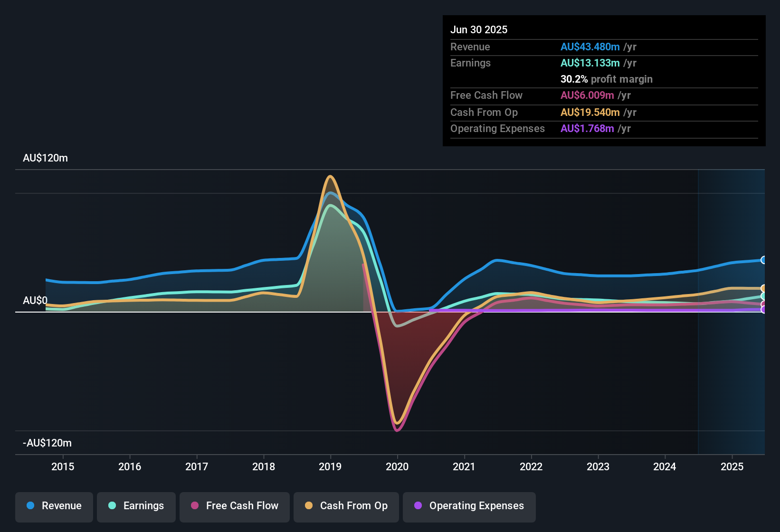The height and width of the screenshot is (532, 780).
Task: Select the Earnings endpoint marker on the chart
Action: pos(763,296)
